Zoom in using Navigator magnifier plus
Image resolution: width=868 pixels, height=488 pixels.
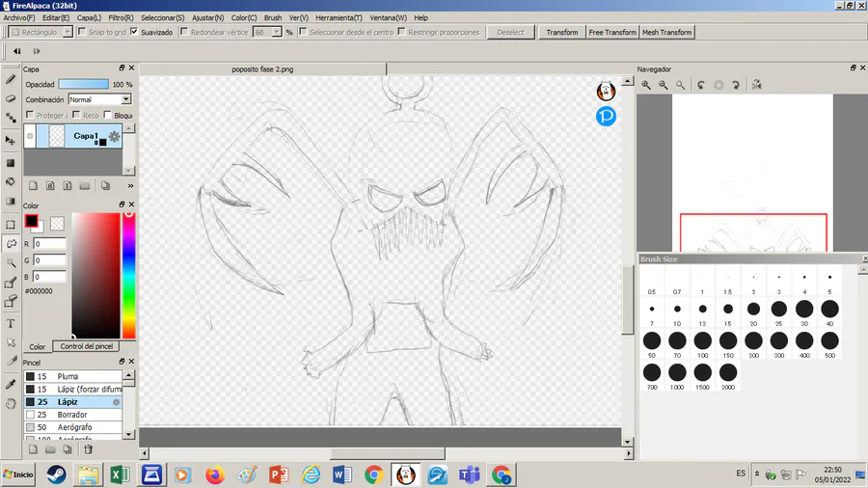646,85
